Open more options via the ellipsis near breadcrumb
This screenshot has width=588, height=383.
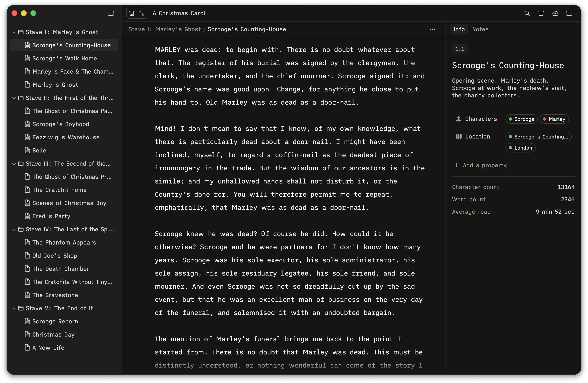[x=432, y=29]
